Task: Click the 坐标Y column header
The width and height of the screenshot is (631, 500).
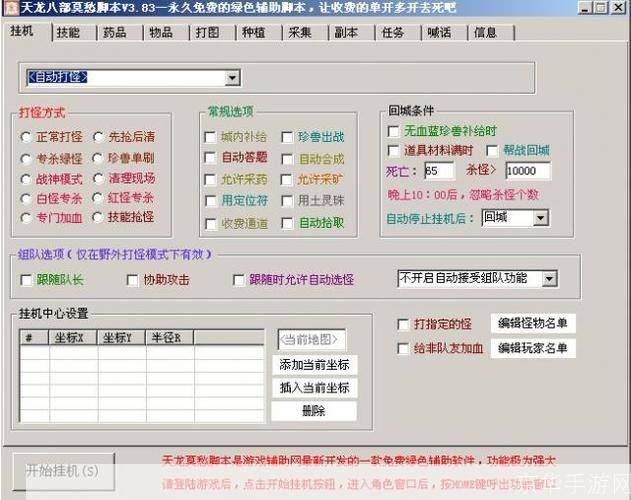Action: 121,338
